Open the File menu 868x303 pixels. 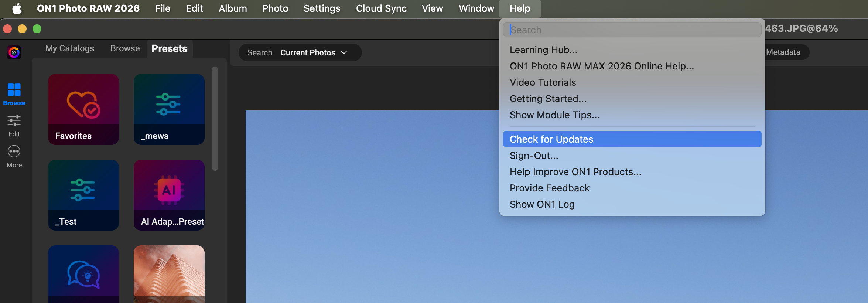pyautogui.click(x=163, y=8)
